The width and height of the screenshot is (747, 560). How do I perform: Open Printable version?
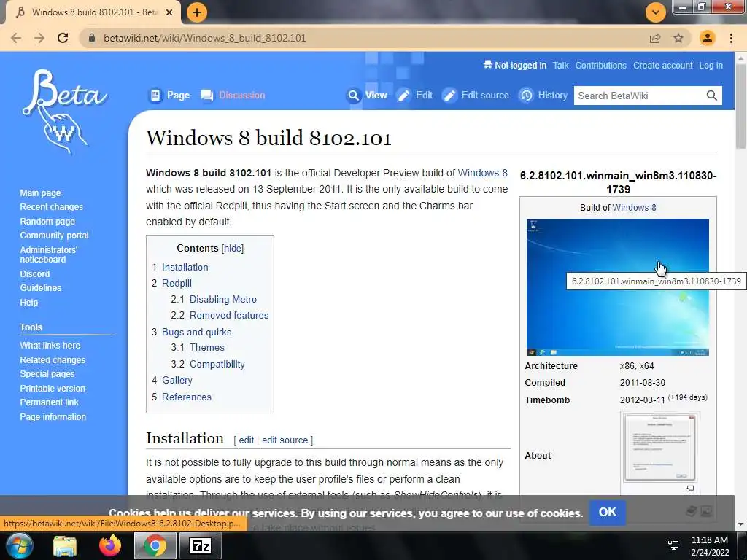(53, 389)
